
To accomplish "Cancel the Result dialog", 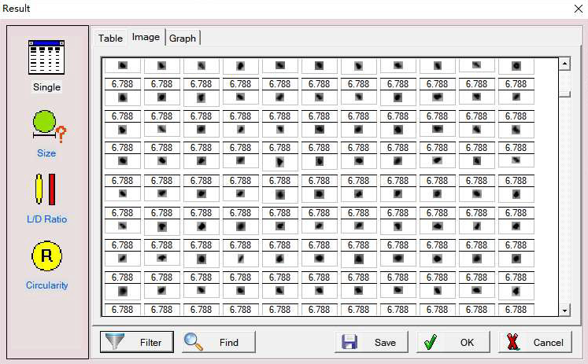I will (x=535, y=342).
